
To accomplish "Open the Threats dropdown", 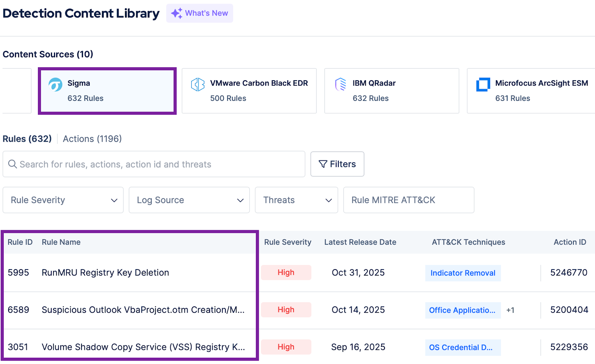I will [x=296, y=200].
